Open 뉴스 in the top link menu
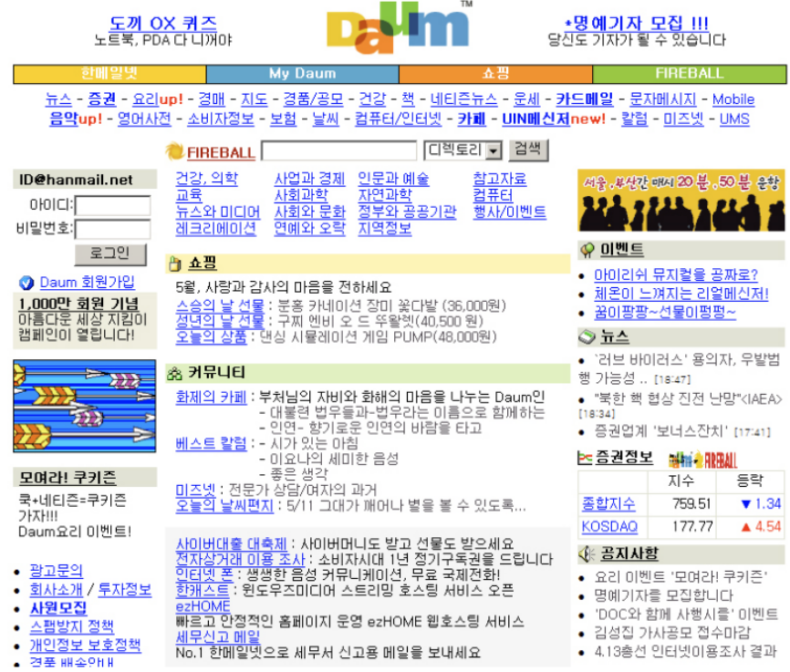790x672 pixels. click(58, 99)
